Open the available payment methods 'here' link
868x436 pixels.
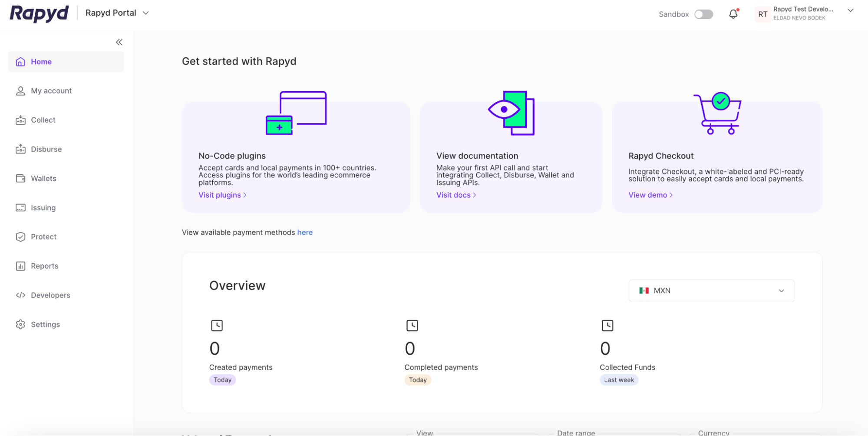(305, 232)
